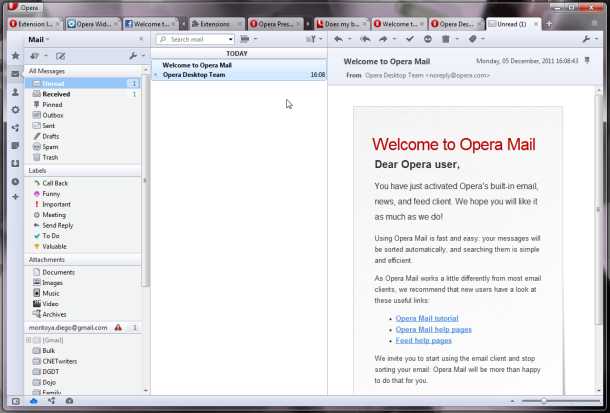Viewport: 610px width, 413px height.
Task: Open message view settings wrench
Action: [x=586, y=39]
